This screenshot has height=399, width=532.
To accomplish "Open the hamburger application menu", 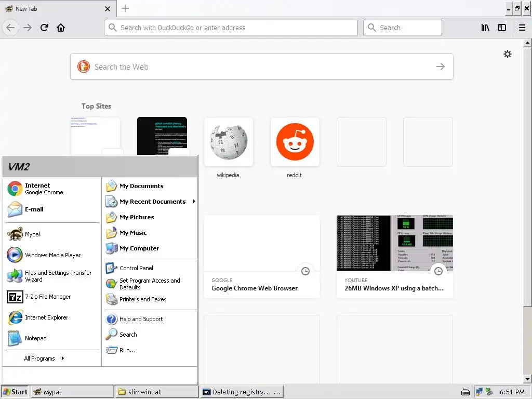I will point(522,28).
